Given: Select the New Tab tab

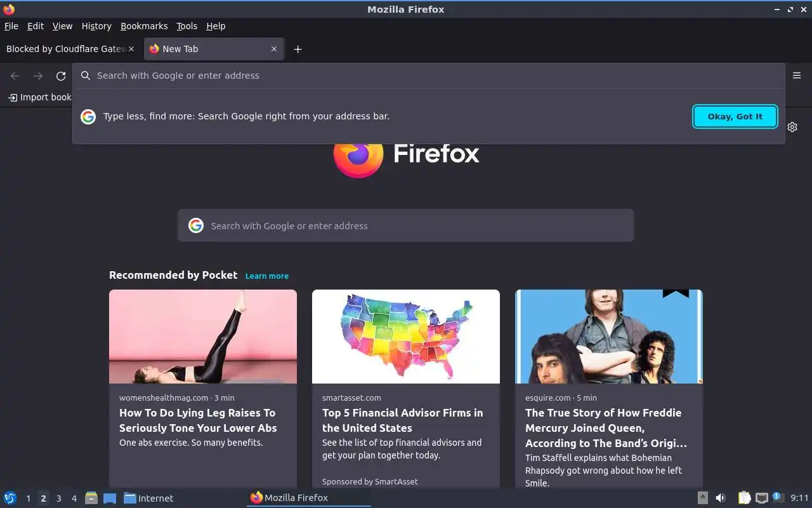Looking at the screenshot, I should 214,49.
